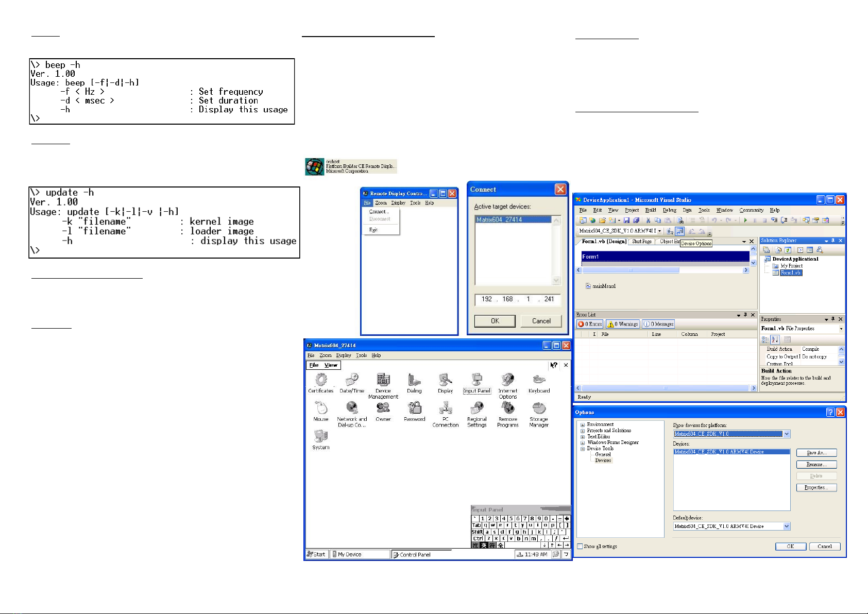Open the Regional Settings icon
The image size is (868, 614).
point(477,414)
